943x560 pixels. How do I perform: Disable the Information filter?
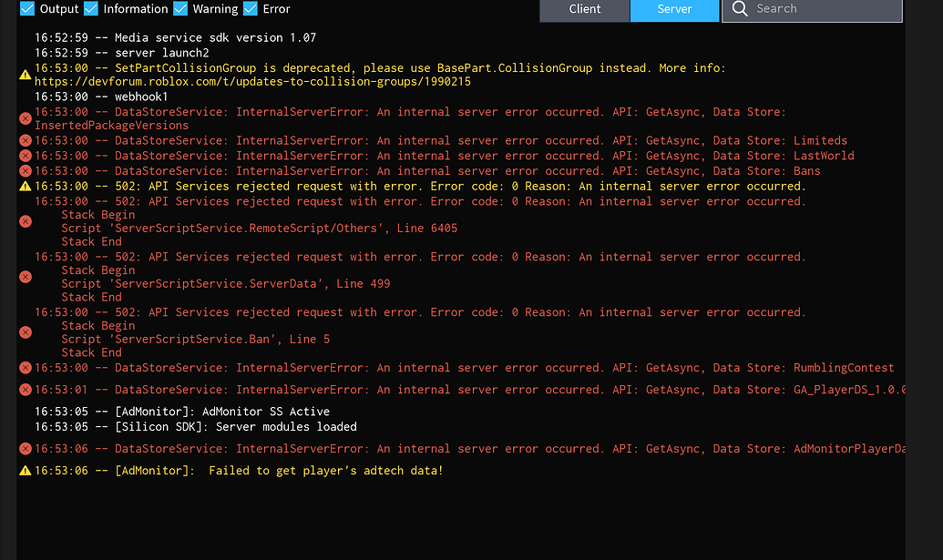pos(91,8)
